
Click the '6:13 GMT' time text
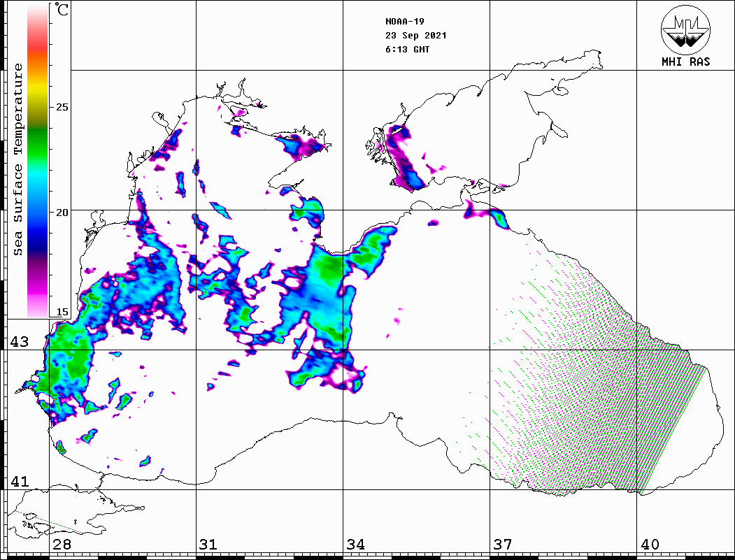[x=407, y=49]
